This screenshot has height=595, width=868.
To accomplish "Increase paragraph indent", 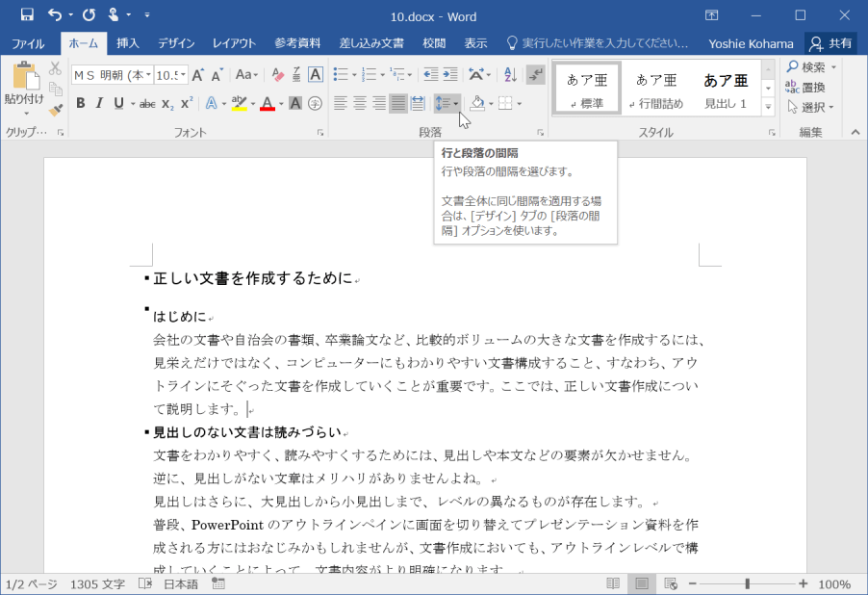I will coord(450,74).
